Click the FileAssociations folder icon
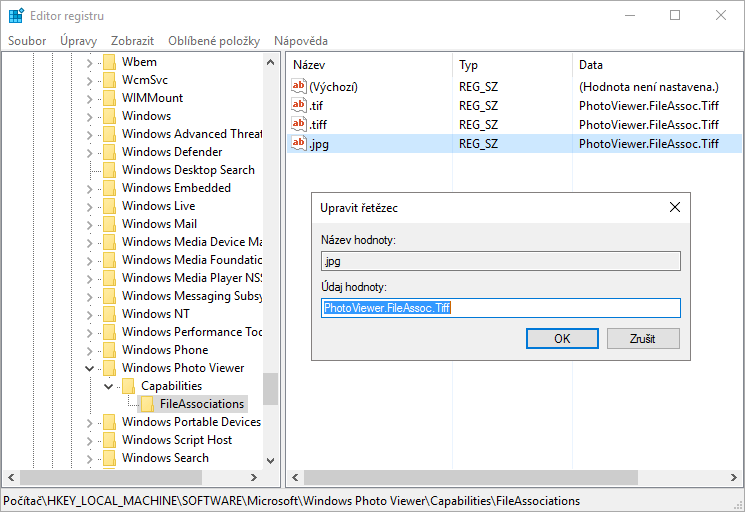Image resolution: width=745 pixels, height=512 pixels. pyautogui.click(x=147, y=404)
